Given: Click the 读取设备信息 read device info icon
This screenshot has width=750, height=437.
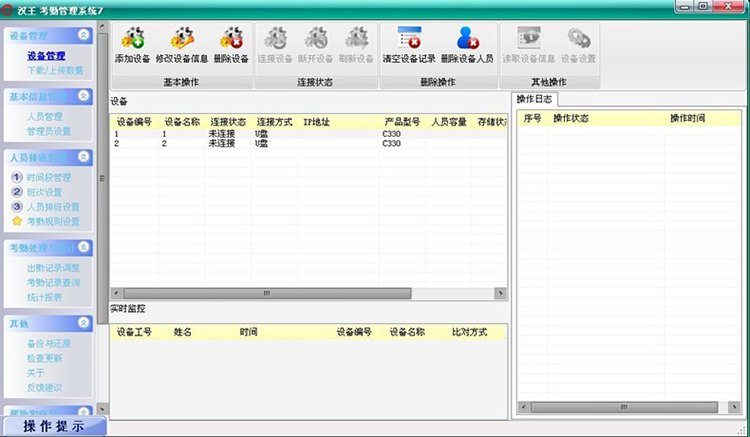Looking at the screenshot, I should [x=529, y=38].
